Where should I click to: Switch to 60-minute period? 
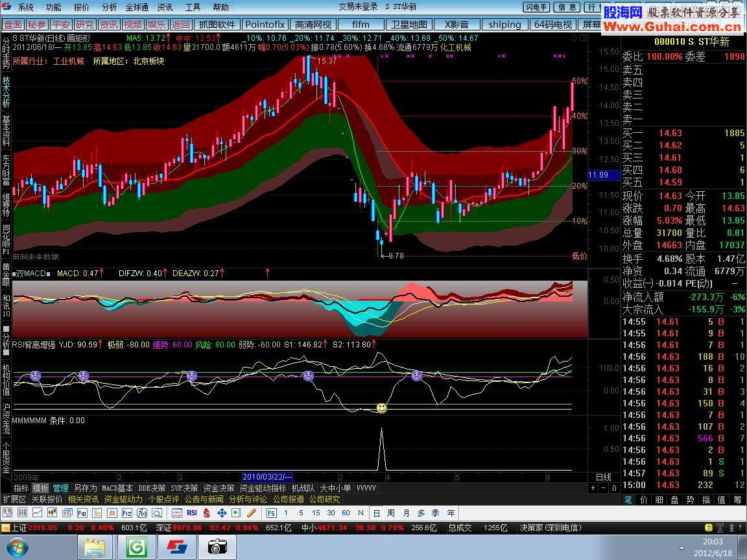346,513
